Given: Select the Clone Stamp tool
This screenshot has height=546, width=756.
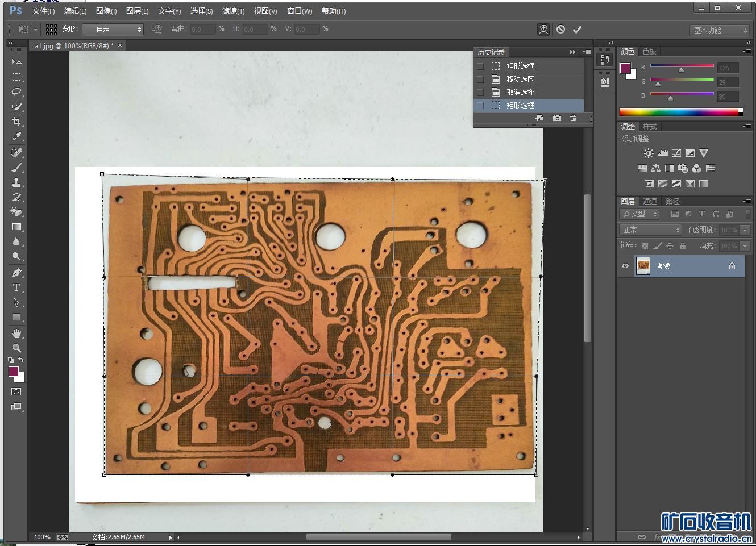Looking at the screenshot, I should click(16, 182).
